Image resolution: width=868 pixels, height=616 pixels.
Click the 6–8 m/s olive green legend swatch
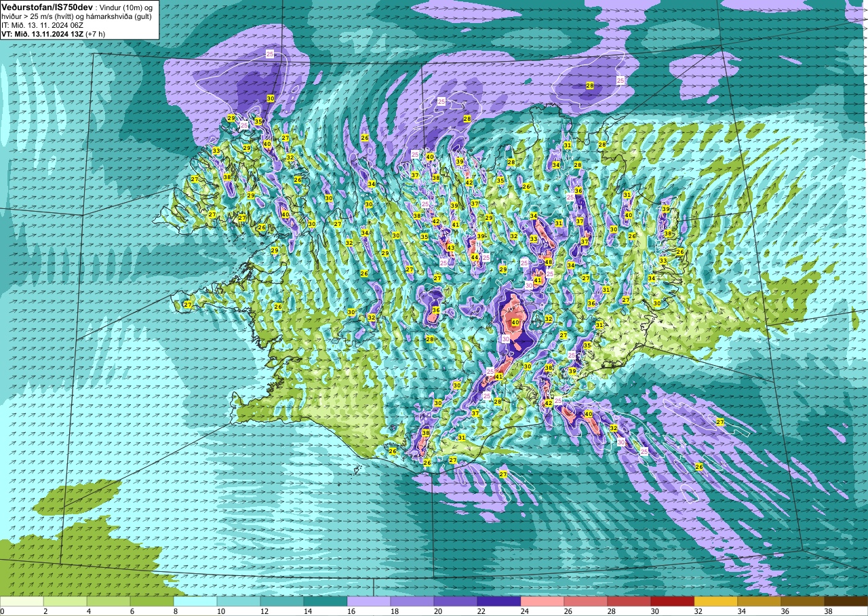[x=152, y=601]
